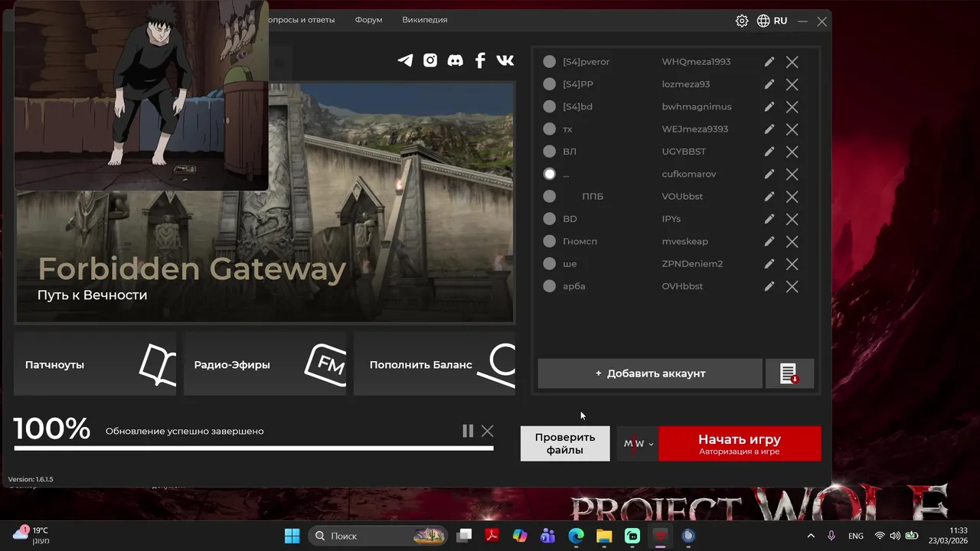Open the Википедия menu item
The width and height of the screenshot is (980, 551).
(424, 20)
